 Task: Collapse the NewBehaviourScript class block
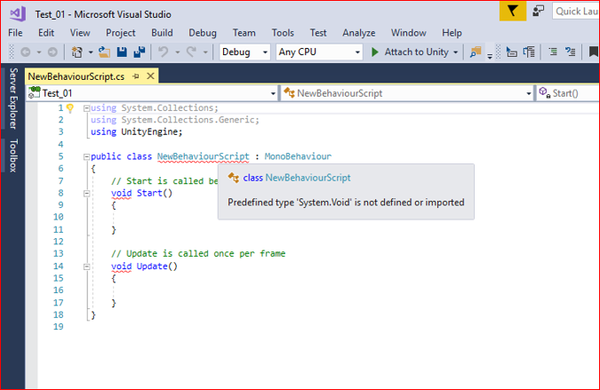click(86, 157)
